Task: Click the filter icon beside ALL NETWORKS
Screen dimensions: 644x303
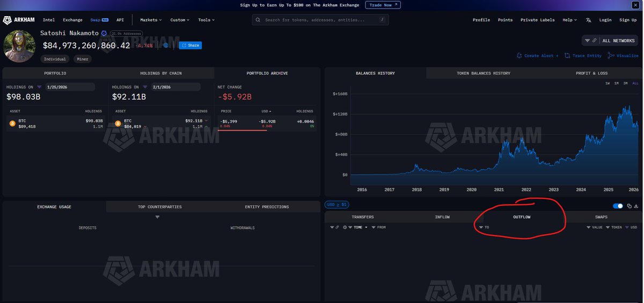Action: point(587,41)
